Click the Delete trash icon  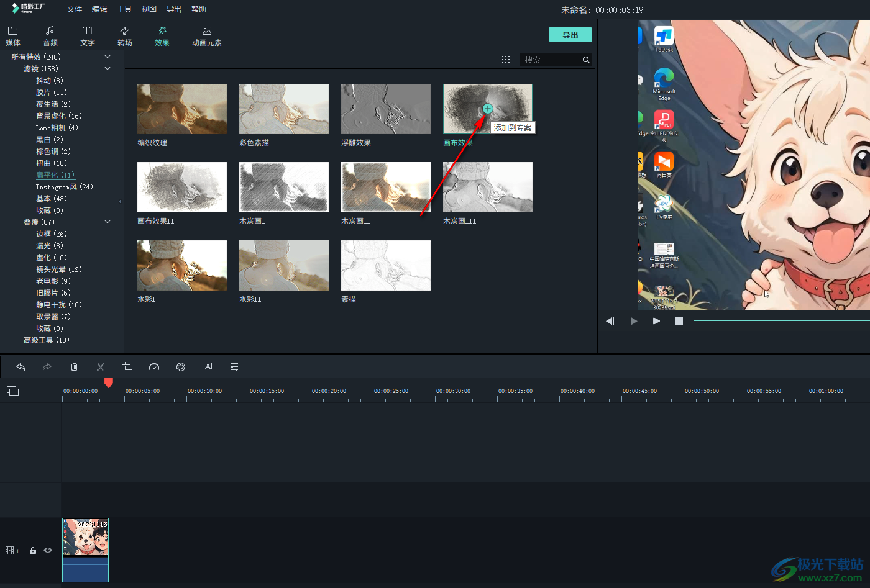coord(74,367)
